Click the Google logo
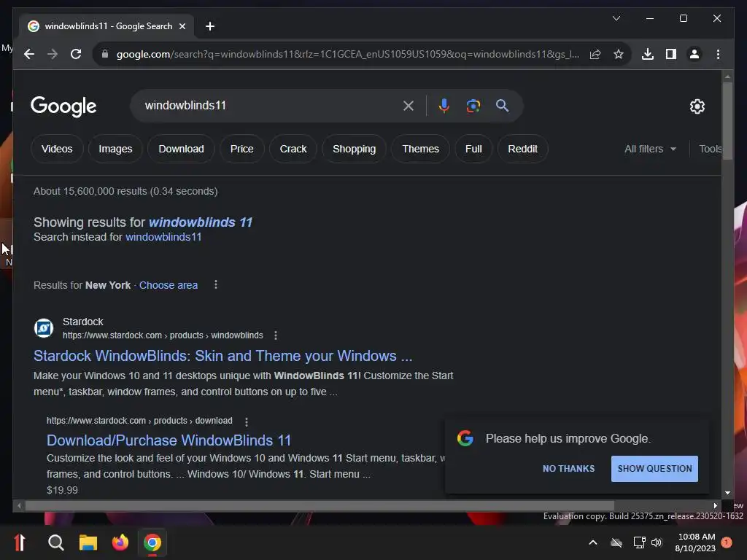 pyautogui.click(x=63, y=106)
